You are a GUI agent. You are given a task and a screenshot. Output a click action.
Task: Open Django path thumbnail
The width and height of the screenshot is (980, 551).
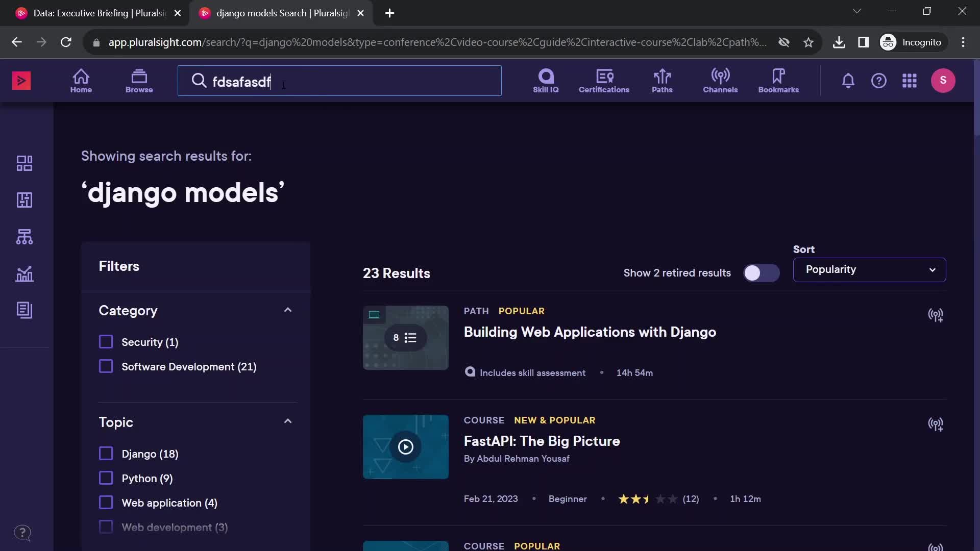click(x=405, y=338)
